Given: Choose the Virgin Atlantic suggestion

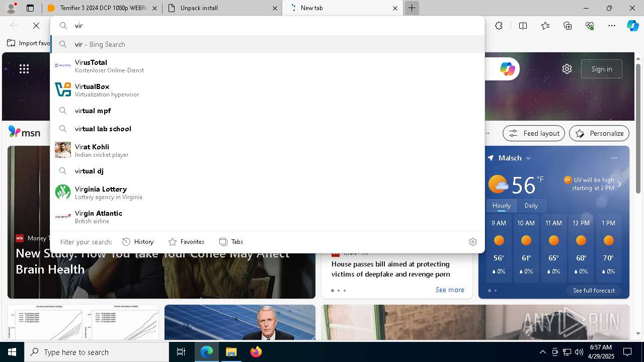Looking at the screenshot, I should pos(267,217).
